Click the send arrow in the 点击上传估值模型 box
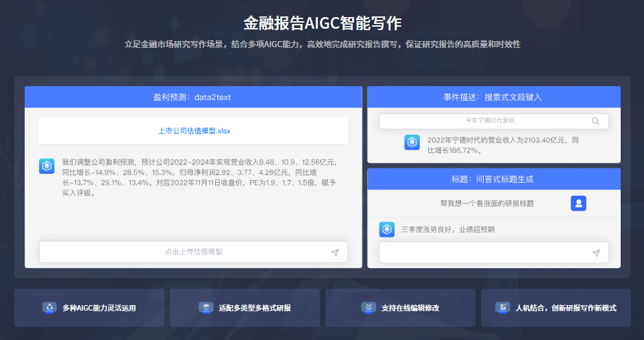This screenshot has width=644, height=340. 334,252
